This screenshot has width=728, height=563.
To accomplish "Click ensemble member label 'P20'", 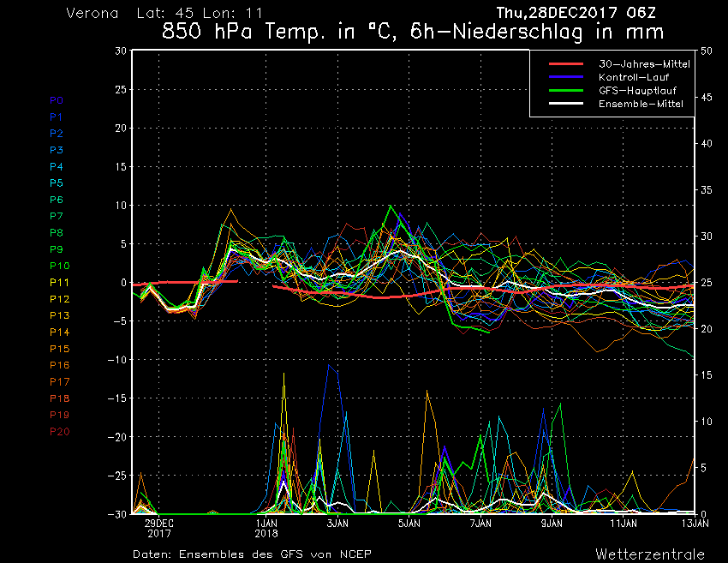I will pyautogui.click(x=60, y=432).
